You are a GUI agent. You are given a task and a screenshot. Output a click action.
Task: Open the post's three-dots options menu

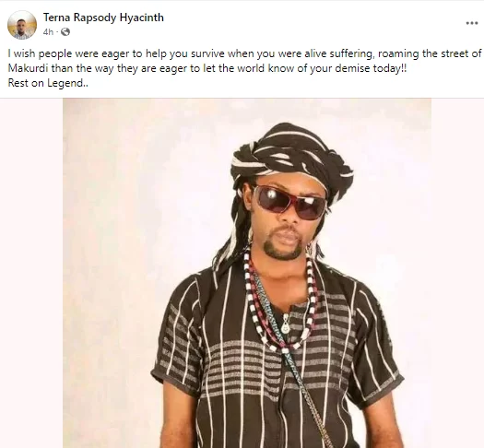click(472, 23)
